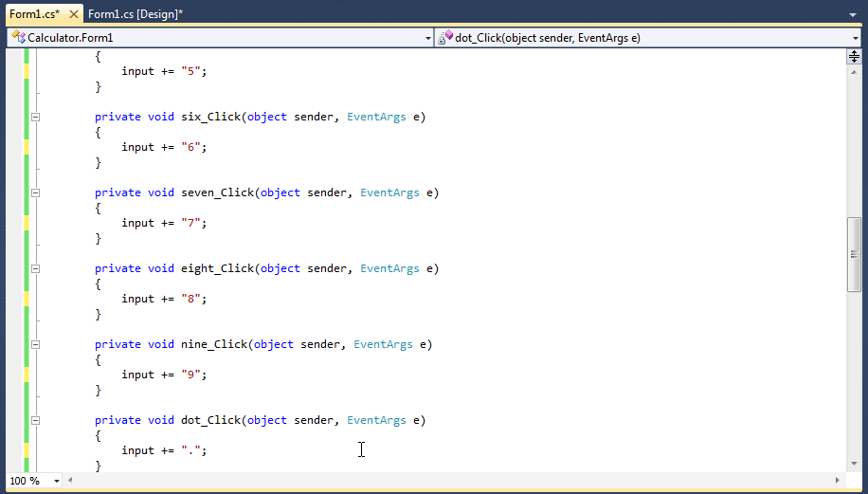Click the object keyword in dot_Click signature

pyautogui.click(x=267, y=420)
